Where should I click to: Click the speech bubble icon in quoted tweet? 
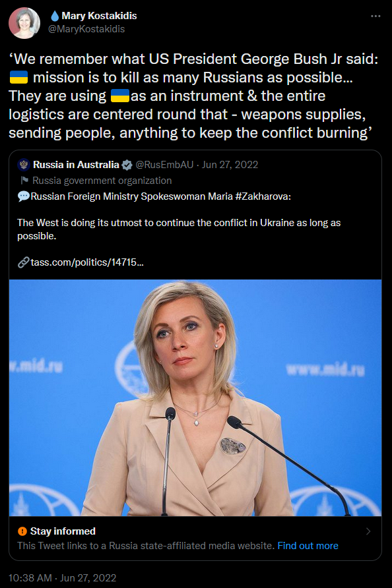tap(23, 196)
